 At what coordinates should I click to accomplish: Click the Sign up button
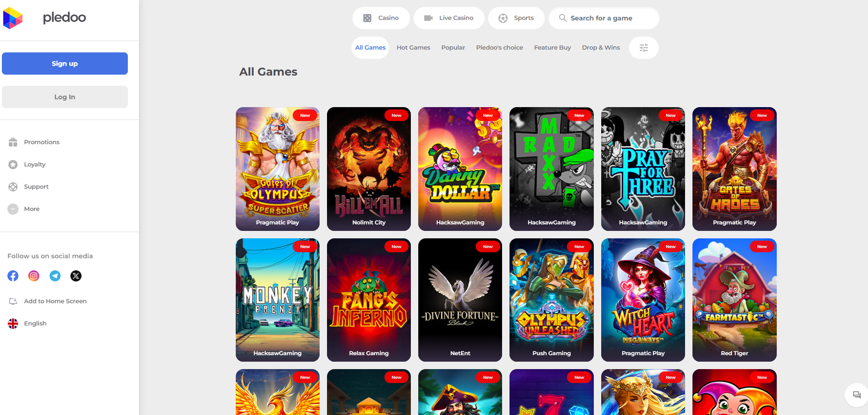[65, 64]
